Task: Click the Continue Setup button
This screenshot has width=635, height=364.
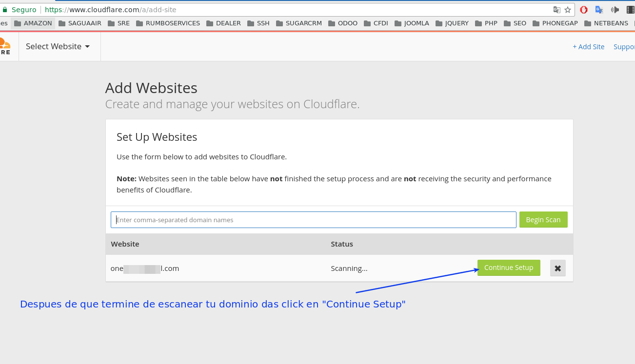Action: coord(509,268)
